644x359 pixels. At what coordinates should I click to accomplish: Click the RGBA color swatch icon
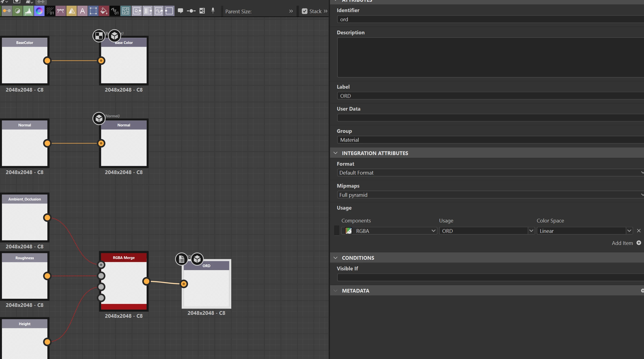(x=349, y=231)
